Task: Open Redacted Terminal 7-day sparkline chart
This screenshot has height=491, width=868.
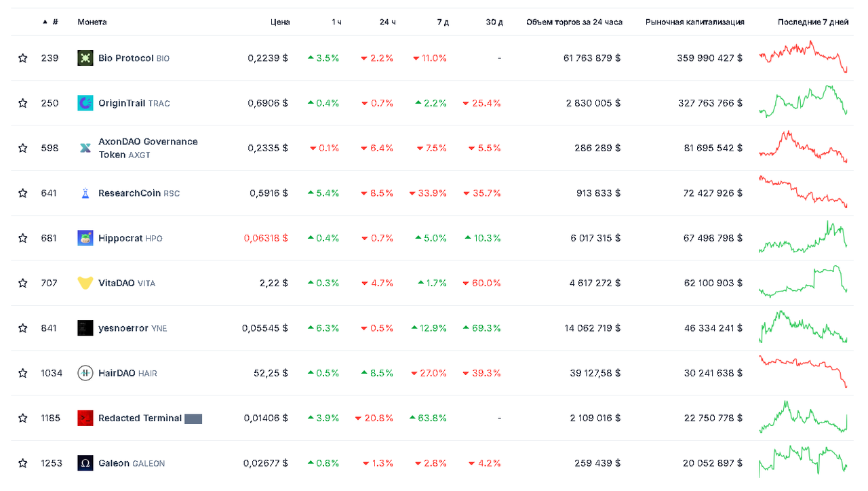Action: pyautogui.click(x=803, y=416)
